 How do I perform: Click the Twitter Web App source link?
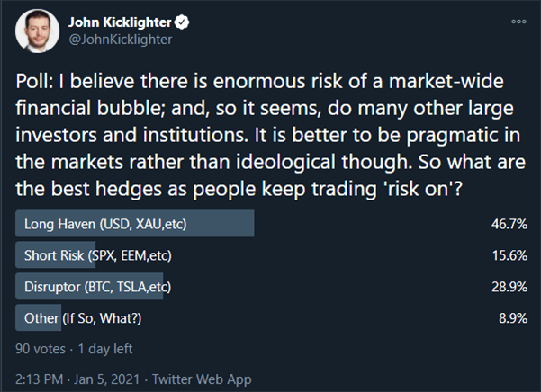pyautogui.click(x=202, y=379)
